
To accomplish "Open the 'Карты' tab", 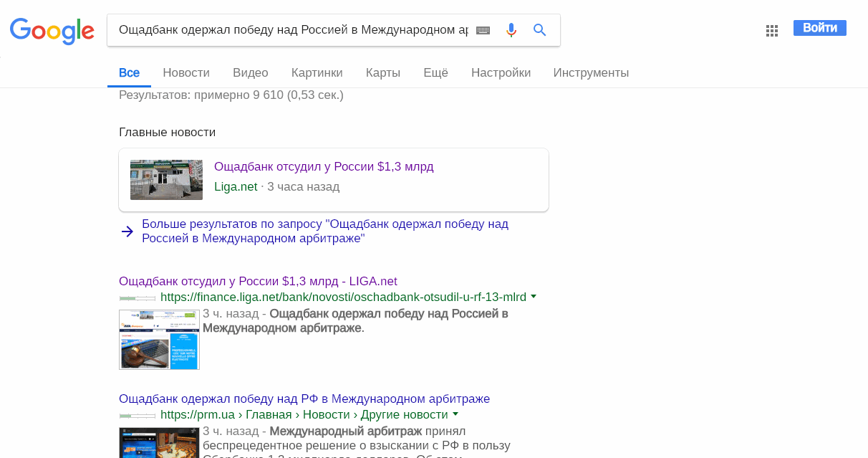I will coord(383,72).
